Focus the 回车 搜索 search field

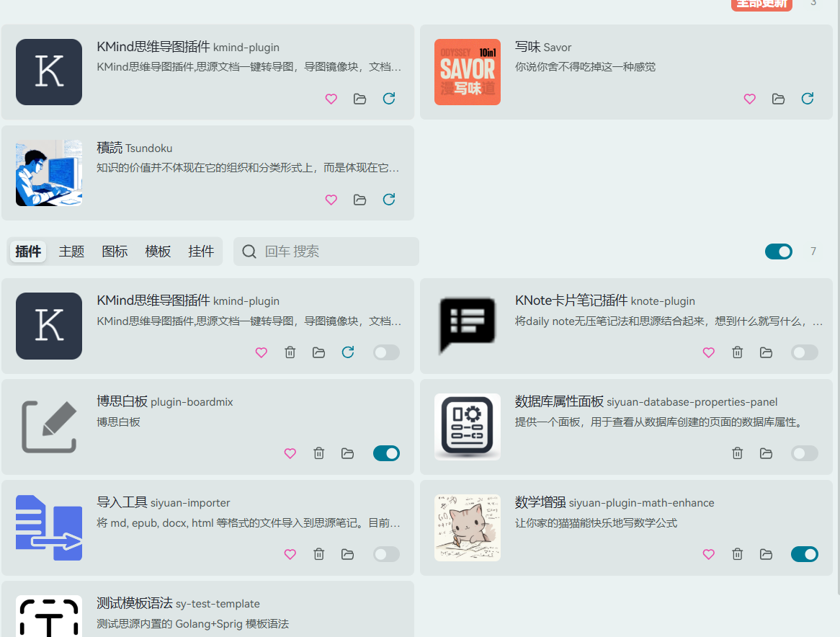[326, 251]
